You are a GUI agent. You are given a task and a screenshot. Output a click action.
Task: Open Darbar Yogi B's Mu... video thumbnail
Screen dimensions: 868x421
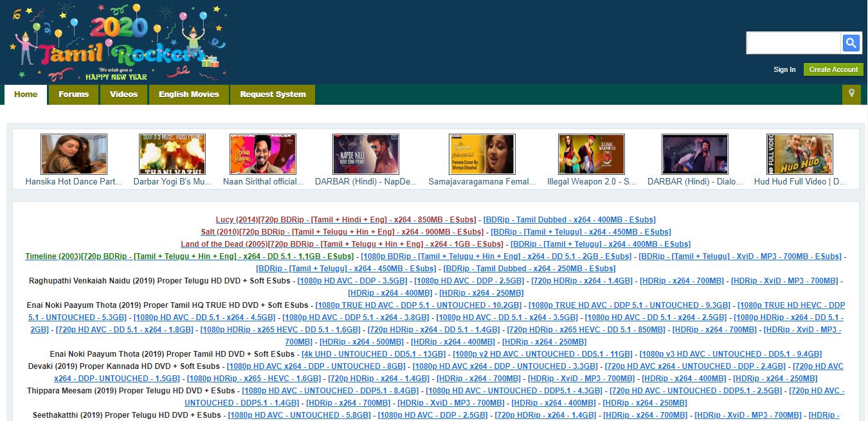[172, 154]
